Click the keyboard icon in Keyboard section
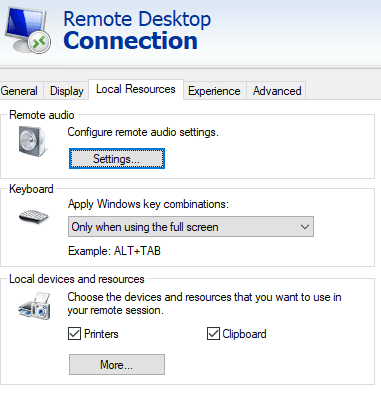The image size is (381, 394). (33, 217)
